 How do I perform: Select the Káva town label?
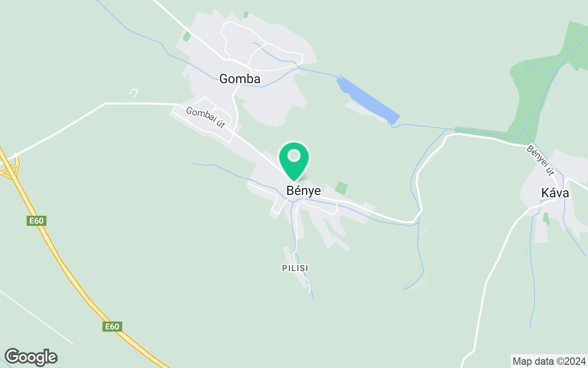pyautogui.click(x=555, y=194)
